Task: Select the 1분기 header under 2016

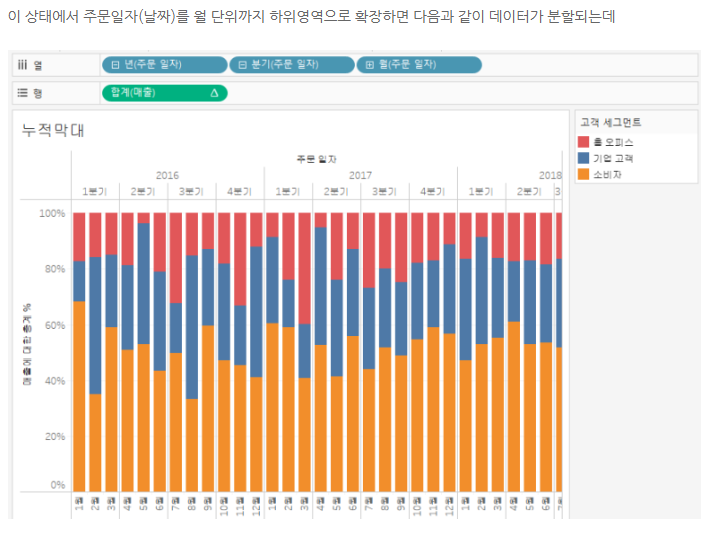Action: (x=94, y=192)
